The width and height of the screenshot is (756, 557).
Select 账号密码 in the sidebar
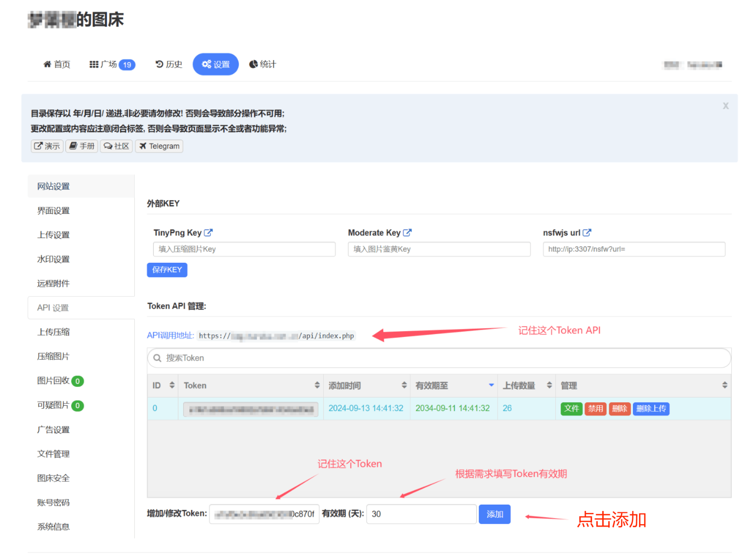[81, 503]
